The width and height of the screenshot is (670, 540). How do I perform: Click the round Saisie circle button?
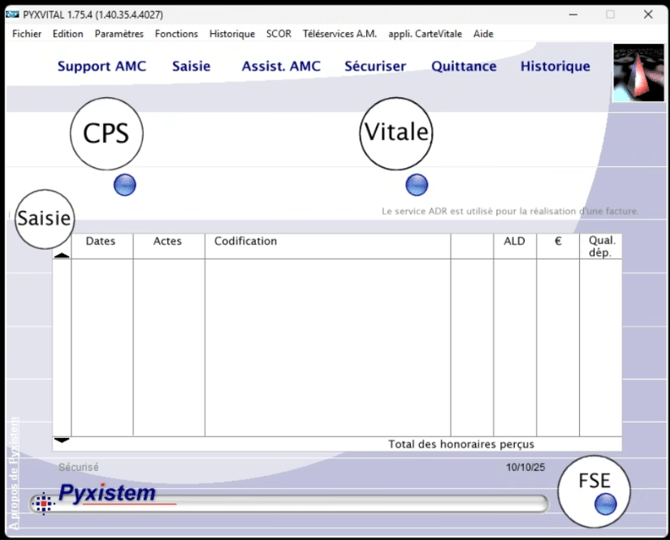click(44, 218)
